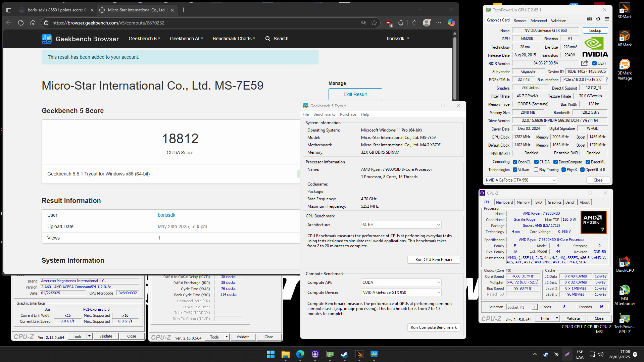644x362 pixels.
Task: Open the File menu in Geekbench 5
Action: point(306,114)
